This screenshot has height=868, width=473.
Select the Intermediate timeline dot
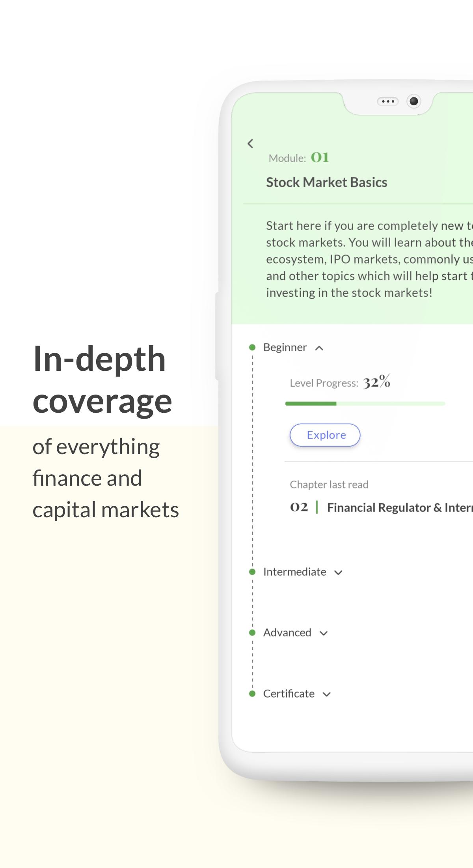[252, 572]
